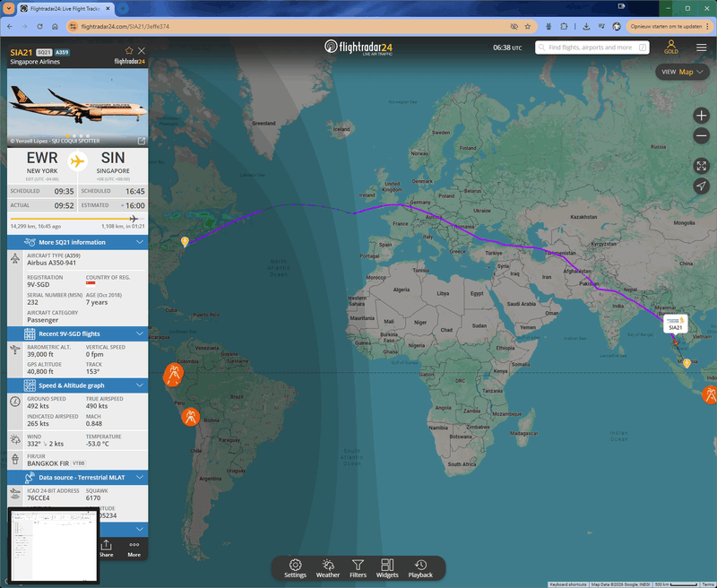Open the hamburger main menu

coord(701,48)
